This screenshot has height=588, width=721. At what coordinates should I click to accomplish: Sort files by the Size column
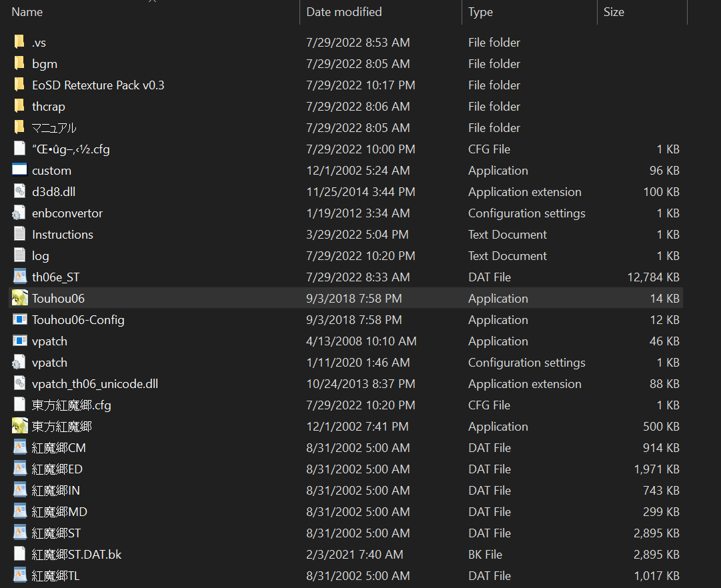point(614,12)
